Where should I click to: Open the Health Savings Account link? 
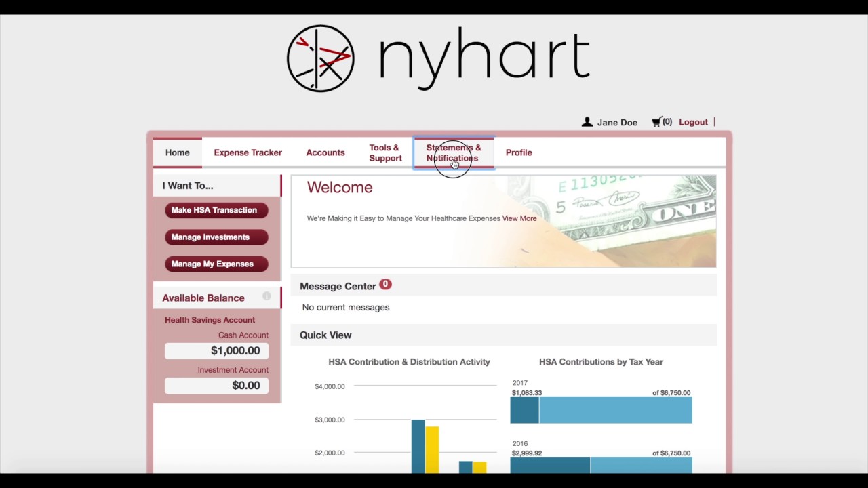[x=210, y=320]
